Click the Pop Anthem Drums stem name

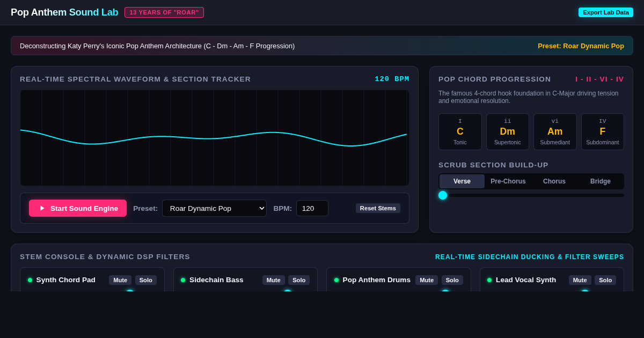tap(377, 280)
